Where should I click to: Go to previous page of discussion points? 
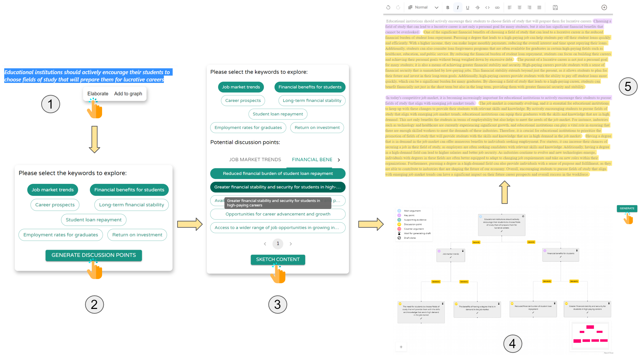[265, 244]
